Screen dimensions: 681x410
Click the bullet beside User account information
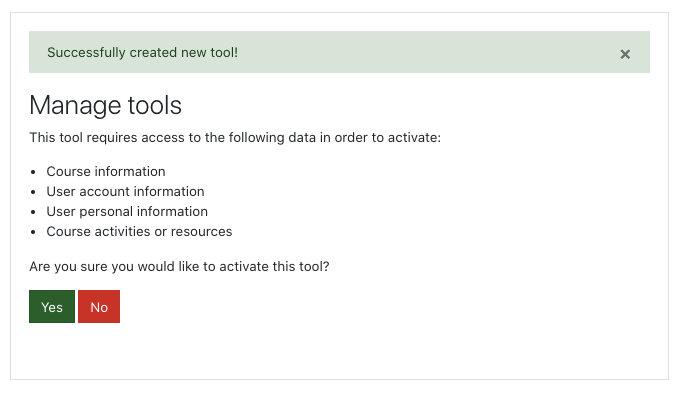(33, 192)
